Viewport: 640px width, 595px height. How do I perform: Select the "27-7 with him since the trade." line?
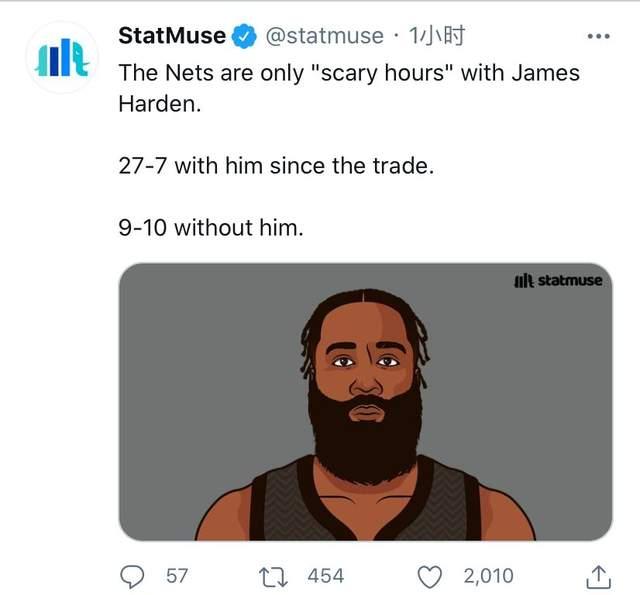[x=276, y=166]
